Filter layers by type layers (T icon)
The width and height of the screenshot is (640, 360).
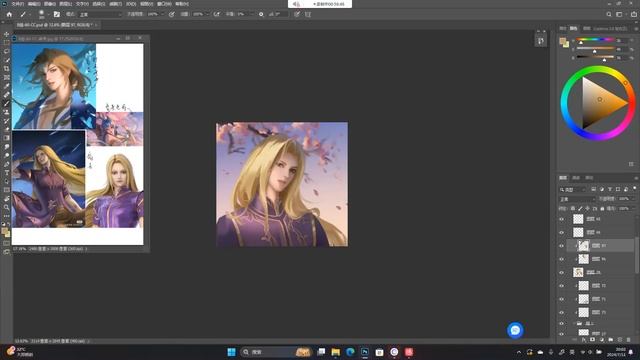pyautogui.click(x=610, y=189)
